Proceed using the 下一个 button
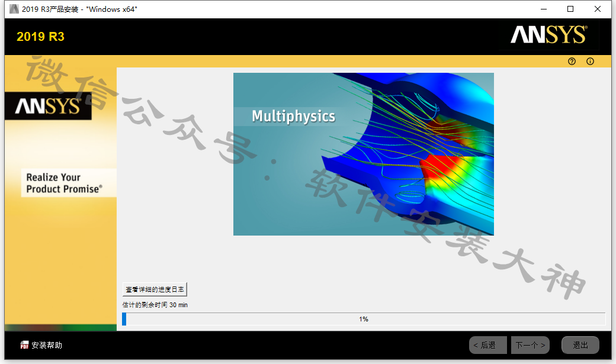The width and height of the screenshot is (616, 364). click(530, 345)
